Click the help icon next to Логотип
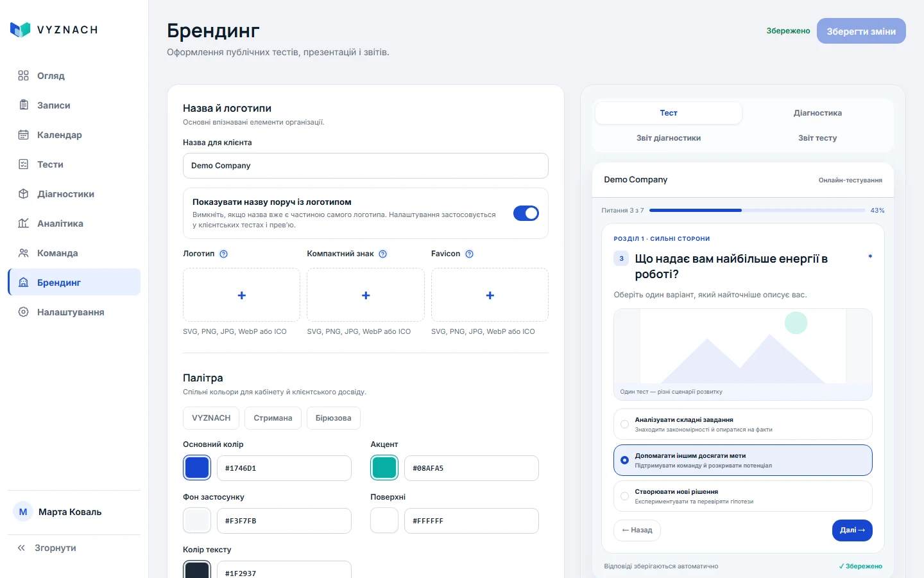924x578 pixels. [x=224, y=254]
